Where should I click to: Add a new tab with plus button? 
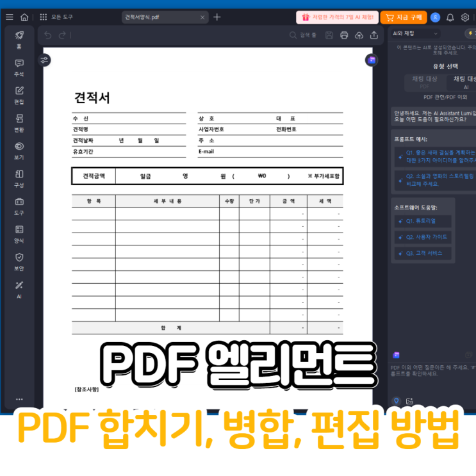pyautogui.click(x=217, y=17)
